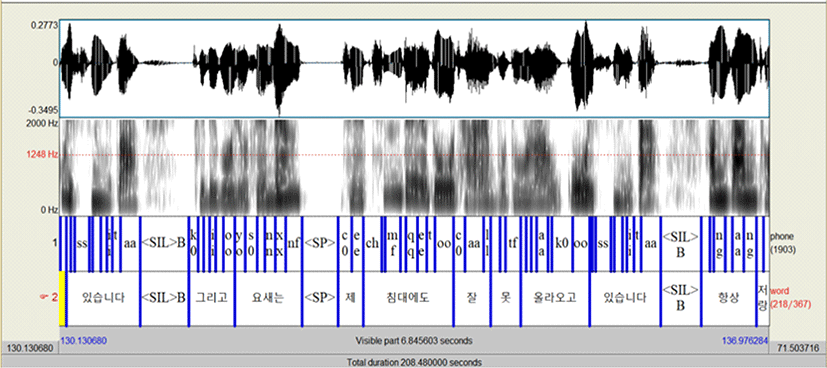This screenshot has width=827, height=368.
Task: Play the total duration 208.480000 seconds bar
Action: tap(414, 362)
